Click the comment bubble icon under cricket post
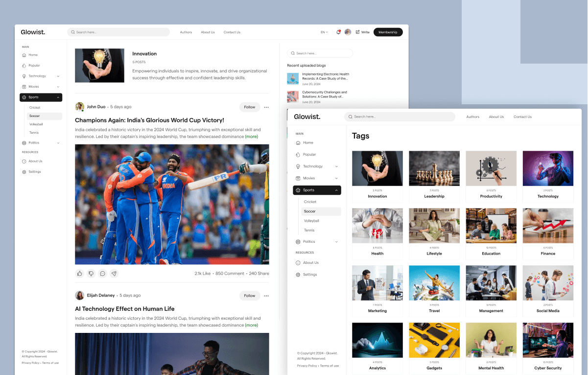588x375 pixels. [102, 274]
